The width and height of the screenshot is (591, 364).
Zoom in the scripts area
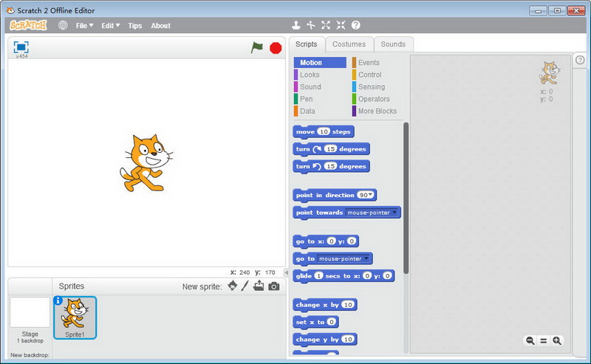point(557,340)
